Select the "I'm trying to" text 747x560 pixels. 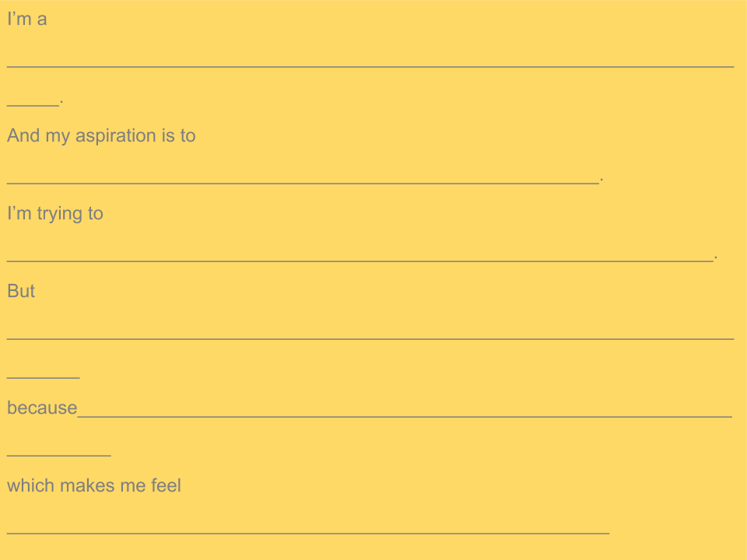pos(55,214)
